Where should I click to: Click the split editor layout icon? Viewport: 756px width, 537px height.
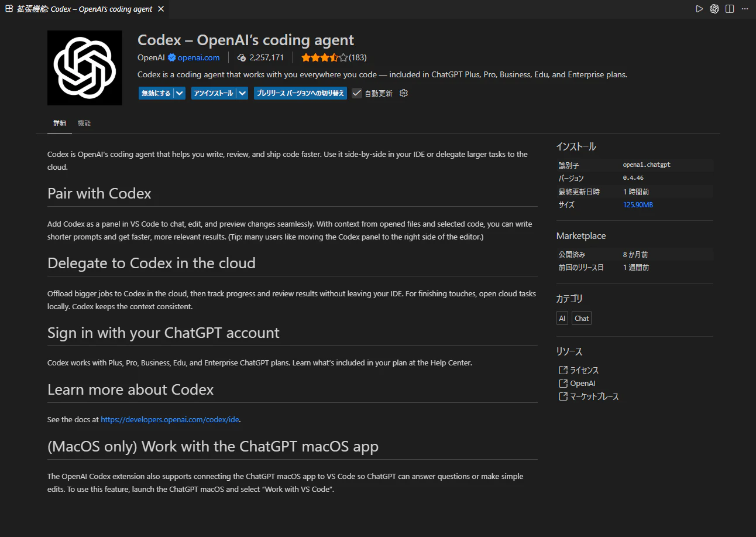[x=730, y=9]
